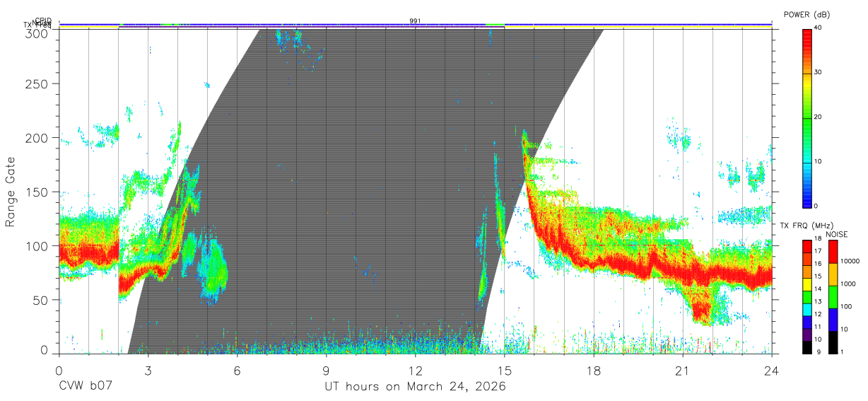Viewport: 868px width, 401px height.
Task: Click the 200 range gate tick label
Action: point(36,138)
